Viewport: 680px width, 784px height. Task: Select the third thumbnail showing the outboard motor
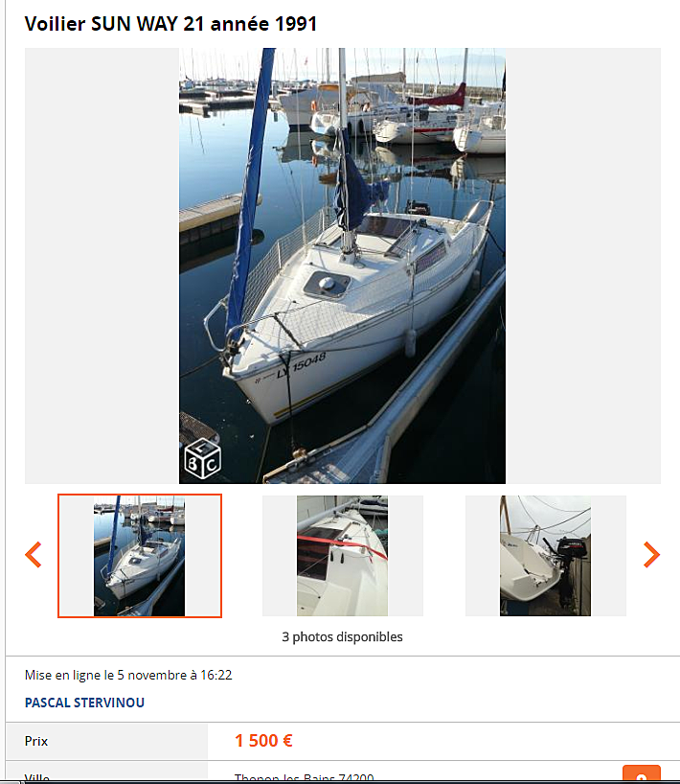(545, 556)
